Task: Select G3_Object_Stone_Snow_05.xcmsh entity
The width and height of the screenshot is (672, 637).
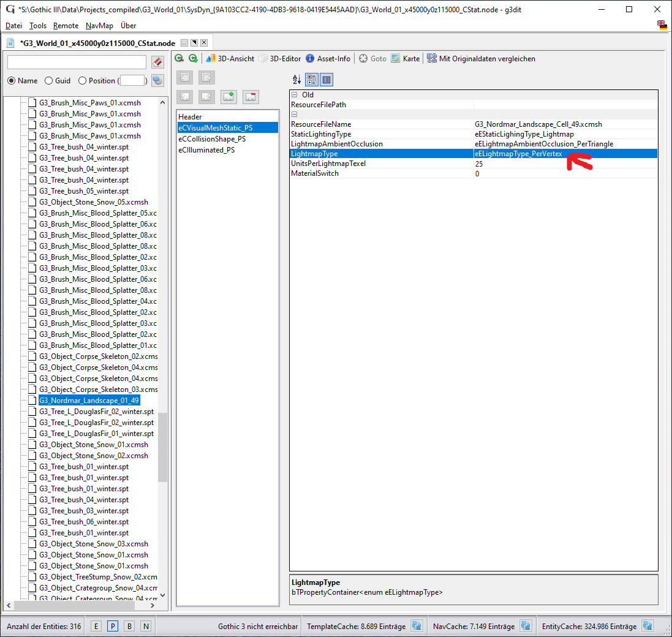Action: pyautogui.click(x=93, y=202)
